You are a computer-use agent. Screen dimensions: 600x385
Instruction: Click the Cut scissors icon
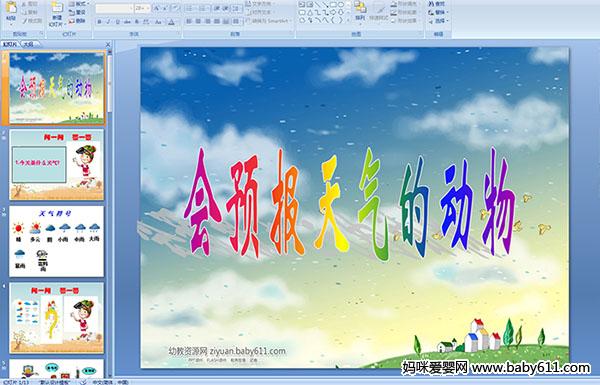coord(24,4)
